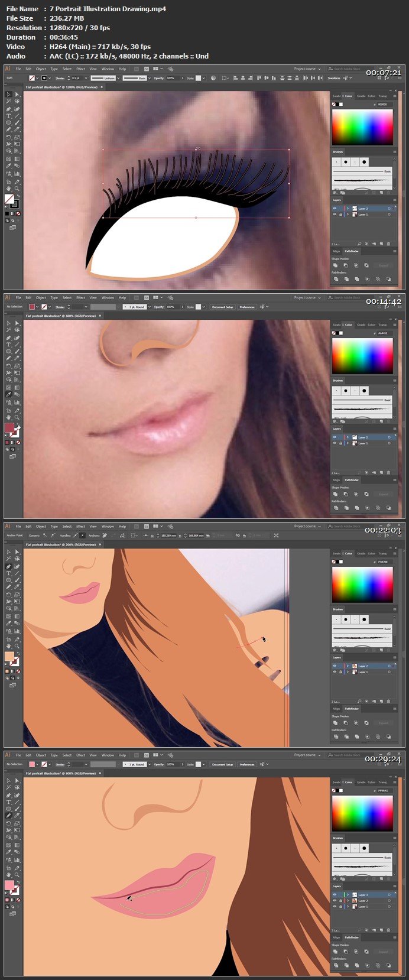409x980 pixels.
Task: Open the Effect menu in the 00:22:03 frame
Action: coord(81,526)
